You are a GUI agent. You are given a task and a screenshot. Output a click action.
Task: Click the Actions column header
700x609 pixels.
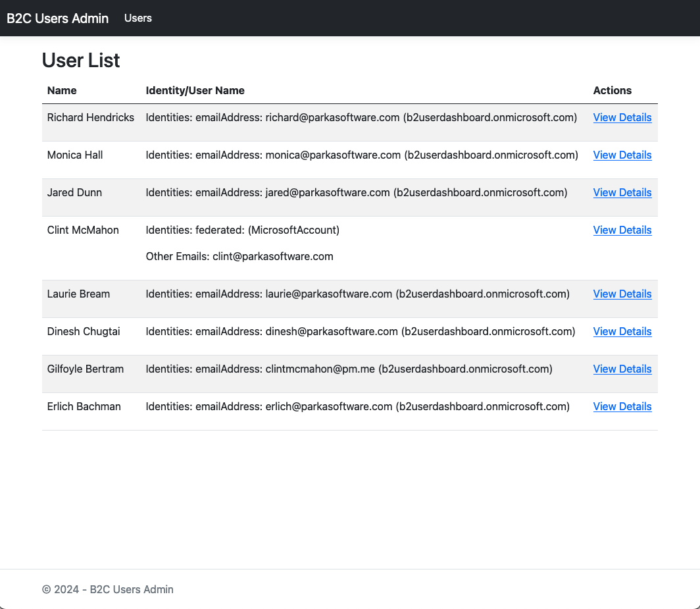click(x=612, y=90)
